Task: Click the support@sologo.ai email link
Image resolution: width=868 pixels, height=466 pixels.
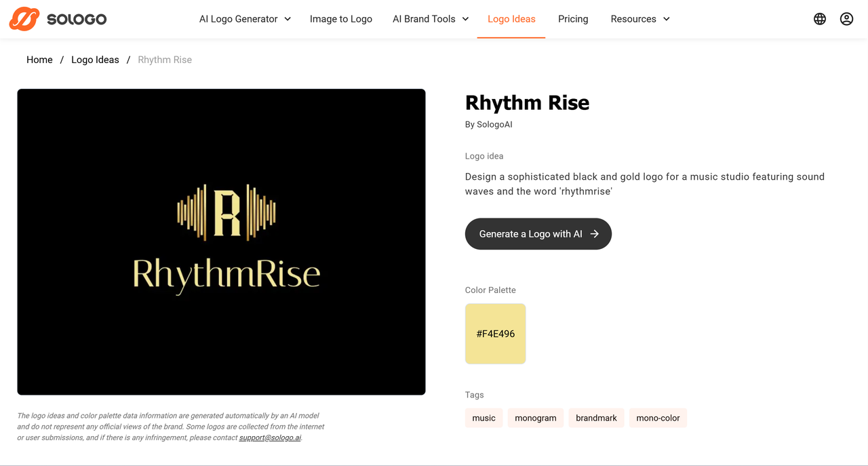Action: pos(270,438)
